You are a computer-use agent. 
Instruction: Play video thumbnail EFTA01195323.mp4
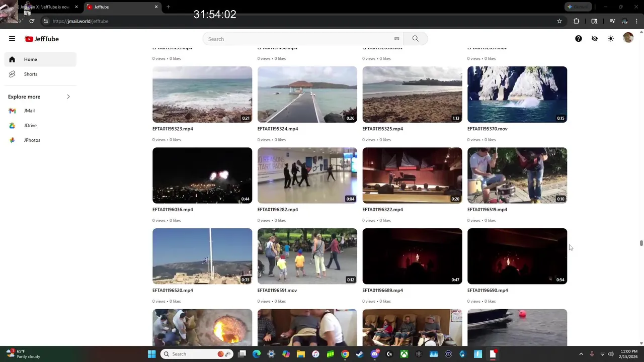point(202,94)
